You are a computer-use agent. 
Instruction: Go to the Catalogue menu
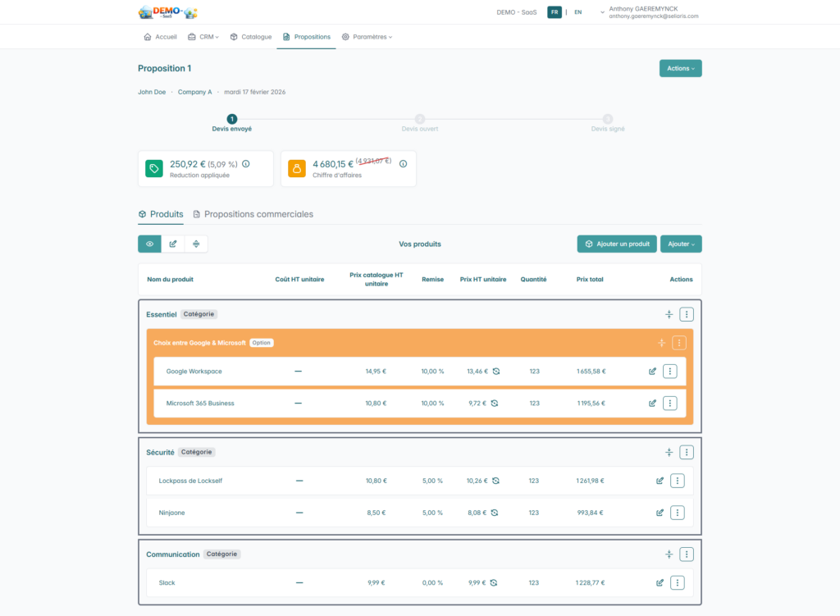pyautogui.click(x=251, y=37)
